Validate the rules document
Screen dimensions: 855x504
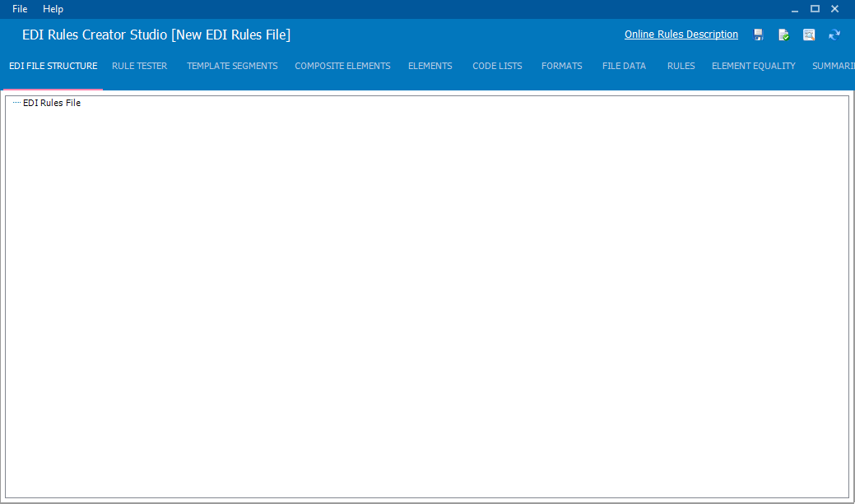click(x=783, y=35)
